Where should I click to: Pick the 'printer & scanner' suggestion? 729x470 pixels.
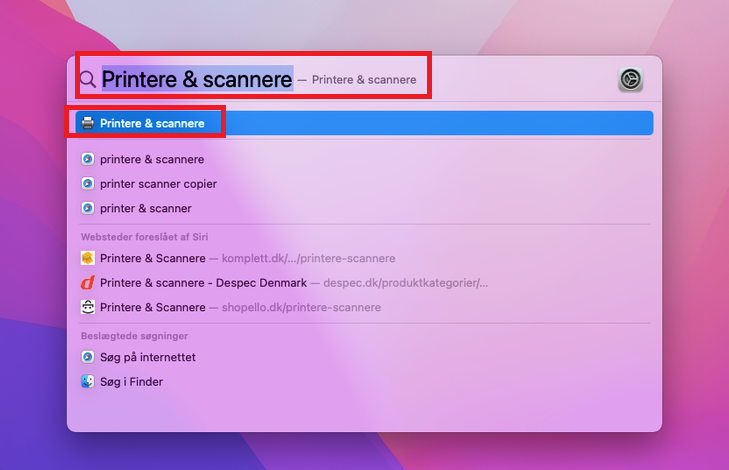point(146,208)
